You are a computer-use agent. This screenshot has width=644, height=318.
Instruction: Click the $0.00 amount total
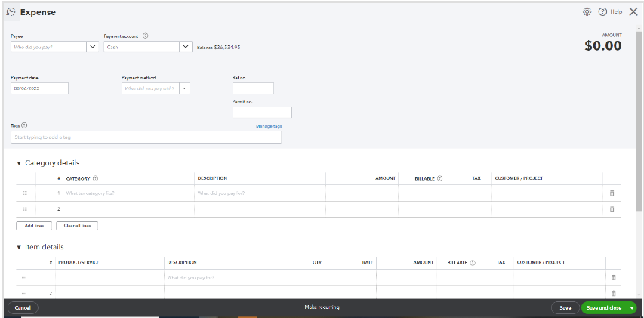pyautogui.click(x=603, y=45)
